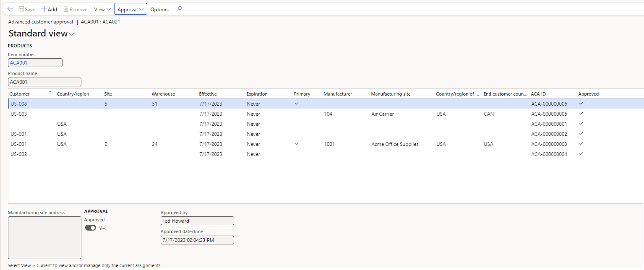Click the Add icon to create a record
Image resolution: width=644 pixels, height=270 pixels.
tap(43, 9)
